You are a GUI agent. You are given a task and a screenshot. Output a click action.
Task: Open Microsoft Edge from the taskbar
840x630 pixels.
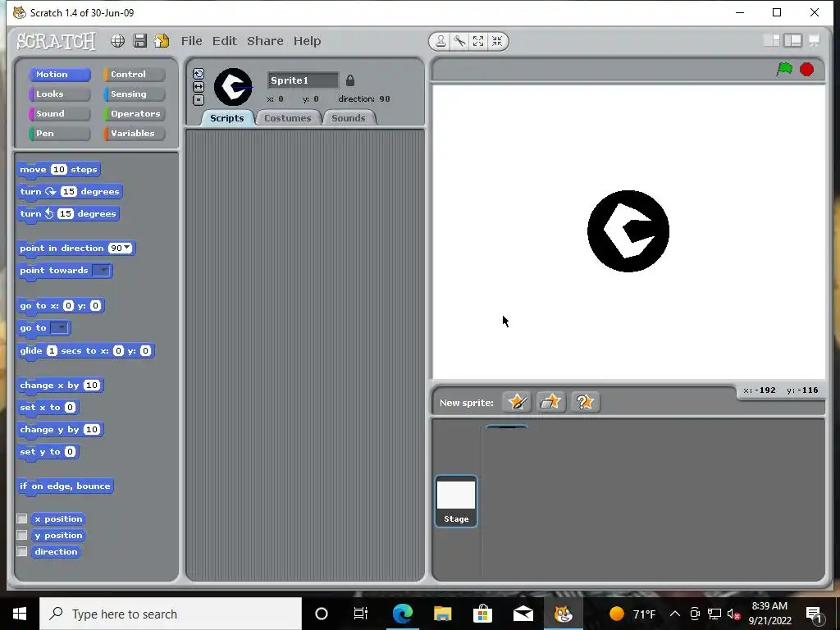point(402,614)
